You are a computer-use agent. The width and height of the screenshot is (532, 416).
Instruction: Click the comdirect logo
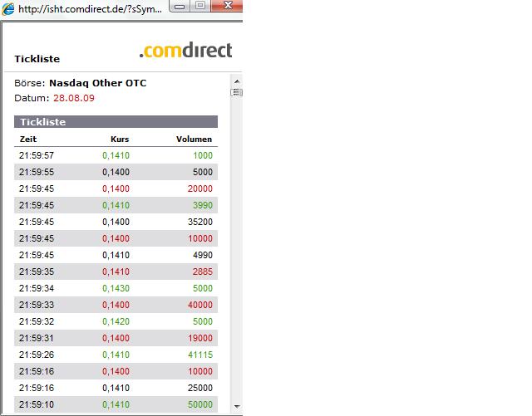click(185, 50)
